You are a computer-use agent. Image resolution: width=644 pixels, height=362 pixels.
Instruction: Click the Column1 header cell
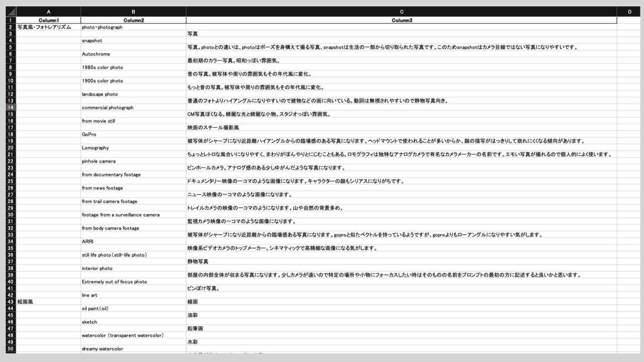tap(48, 21)
